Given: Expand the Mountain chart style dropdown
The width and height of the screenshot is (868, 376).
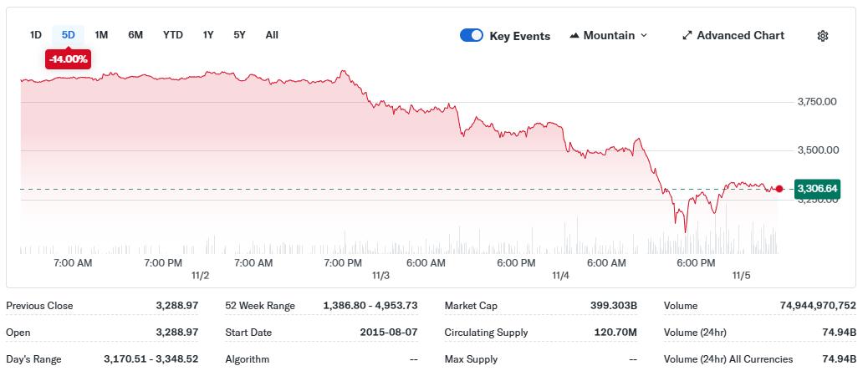Looking at the screenshot, I should (x=643, y=36).
